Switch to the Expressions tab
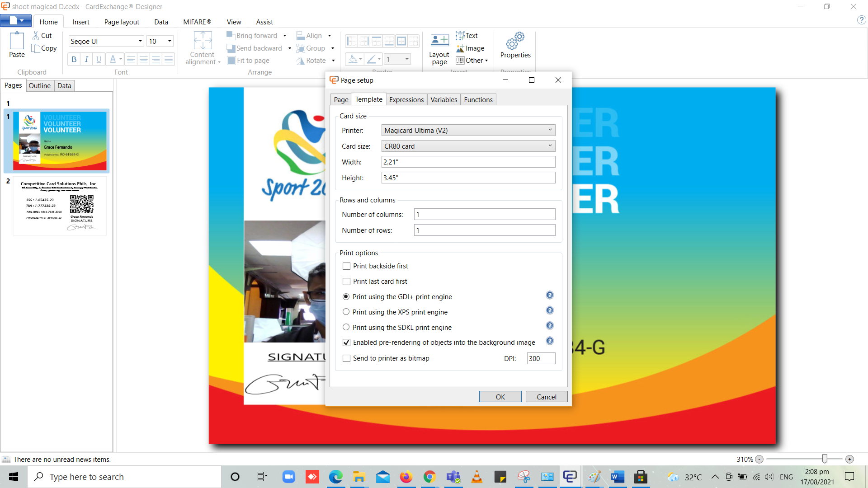 point(406,99)
